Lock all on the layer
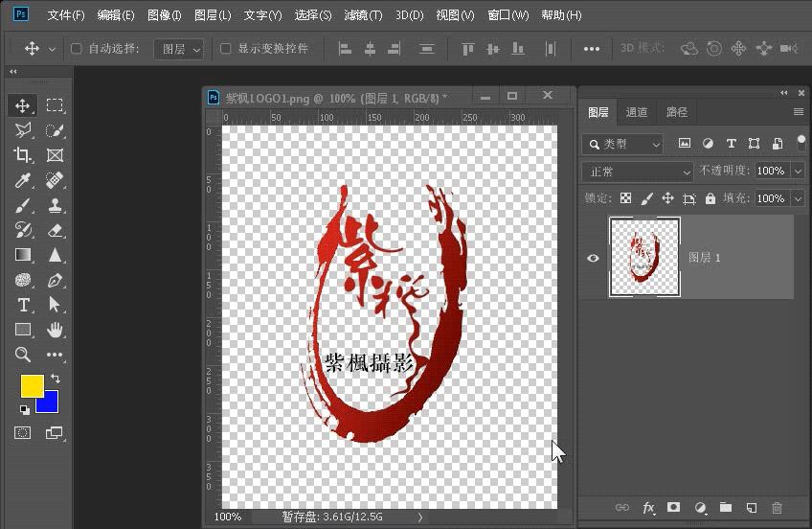The height and width of the screenshot is (529, 812). coord(710,198)
